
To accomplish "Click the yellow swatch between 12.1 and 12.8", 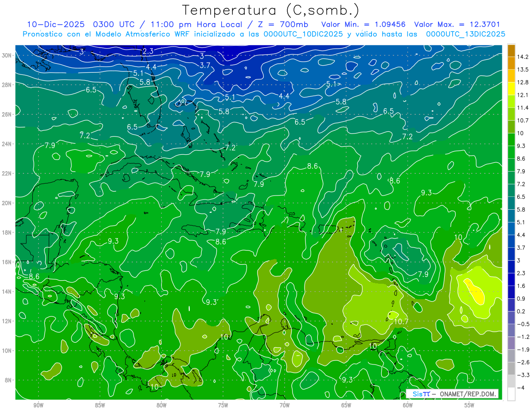I will tap(511, 89).
